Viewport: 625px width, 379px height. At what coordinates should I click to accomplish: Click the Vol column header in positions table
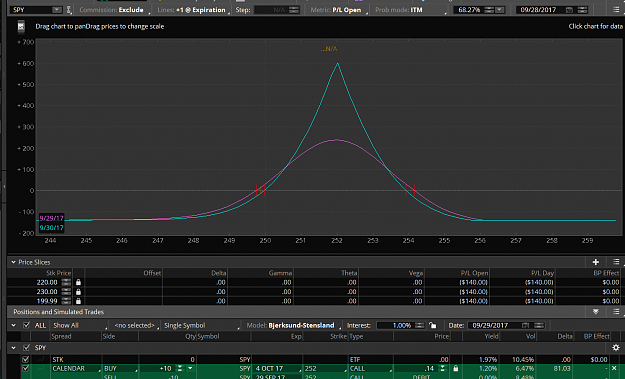point(530,336)
